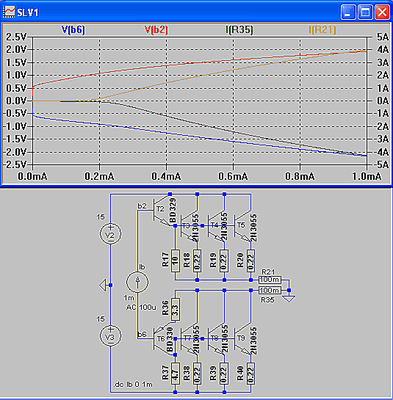Click the V(b6) trace label
Image resolution: width=393 pixels, height=400 pixels.
click(73, 30)
